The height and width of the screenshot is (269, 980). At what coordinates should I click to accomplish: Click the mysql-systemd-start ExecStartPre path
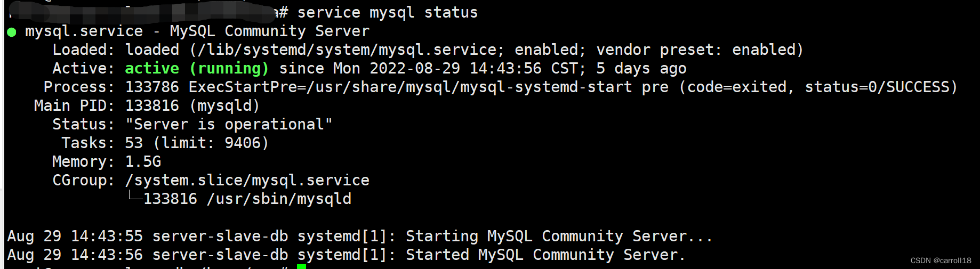(x=469, y=87)
